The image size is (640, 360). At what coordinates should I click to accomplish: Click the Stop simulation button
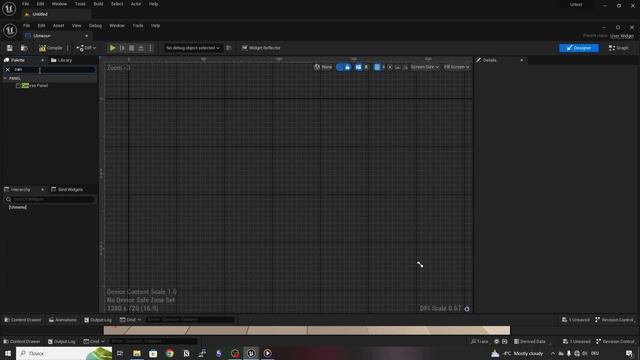tap(131, 48)
